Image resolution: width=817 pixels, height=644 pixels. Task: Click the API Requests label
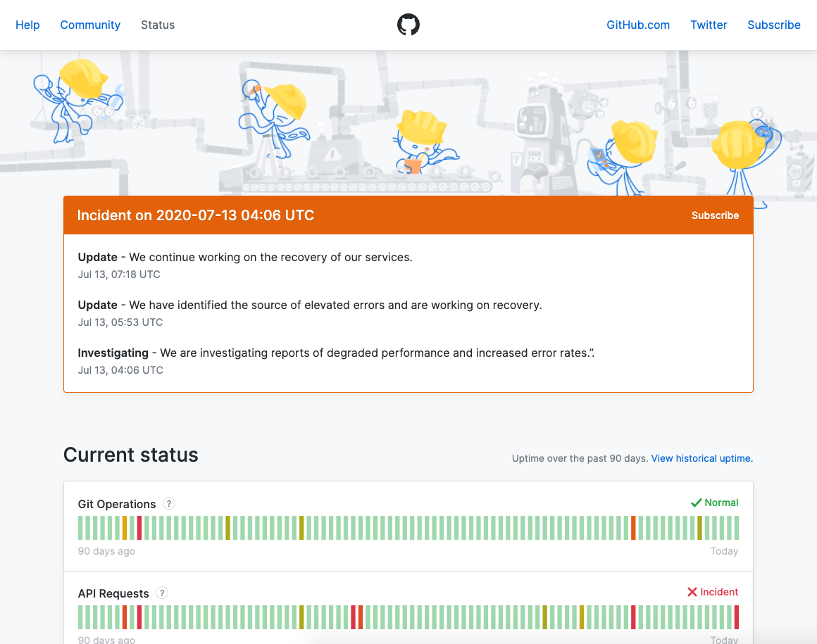[113, 593]
